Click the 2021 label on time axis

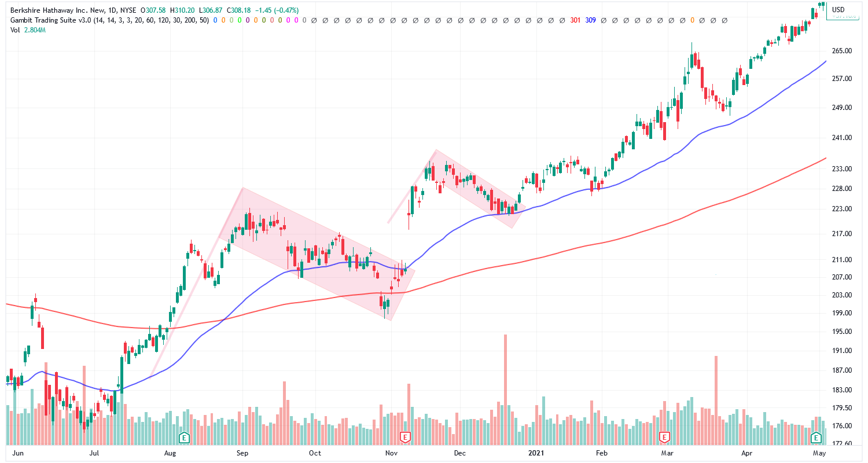(536, 454)
